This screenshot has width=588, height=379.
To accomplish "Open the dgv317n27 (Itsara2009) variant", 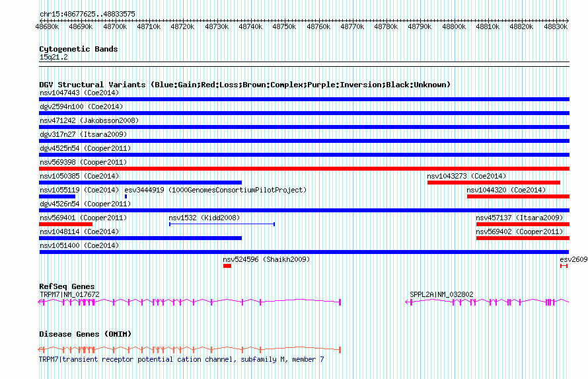I will click(x=83, y=134).
